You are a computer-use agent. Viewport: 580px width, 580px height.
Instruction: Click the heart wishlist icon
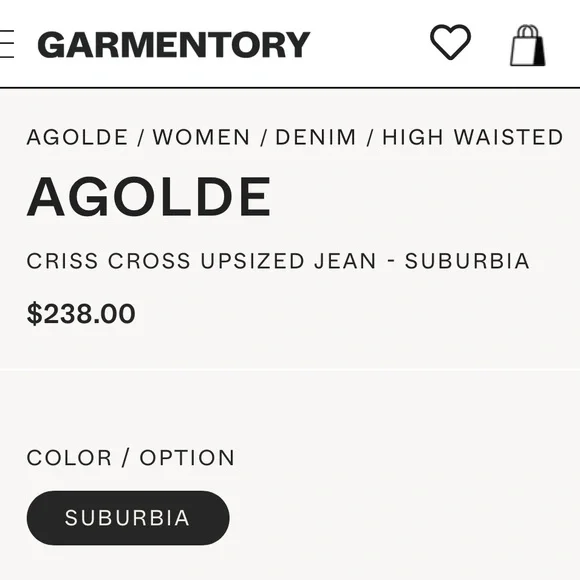[x=450, y=42]
